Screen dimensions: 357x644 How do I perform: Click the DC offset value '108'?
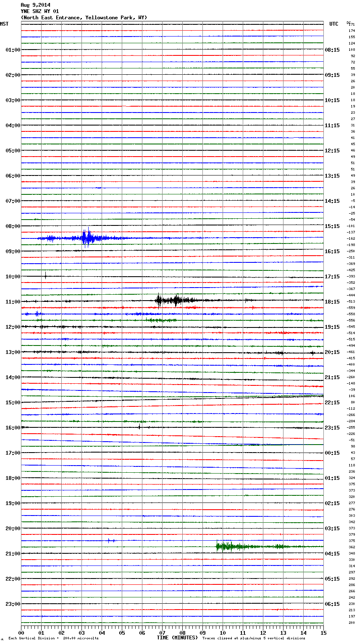tap(352, 50)
